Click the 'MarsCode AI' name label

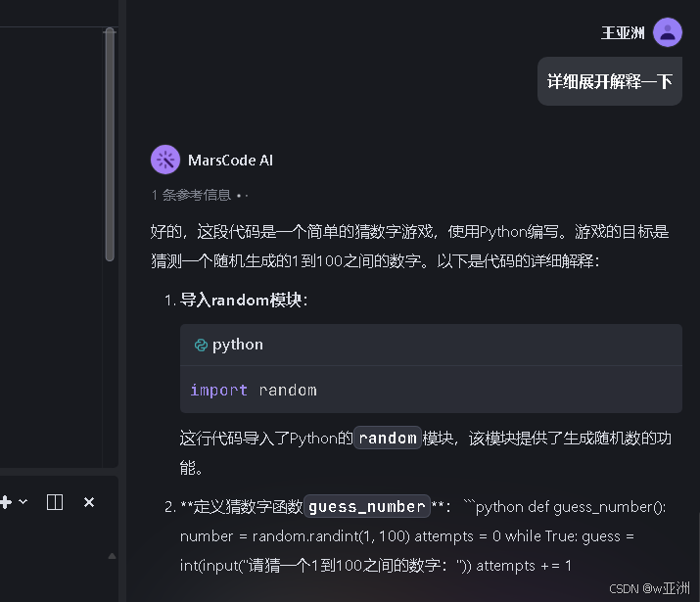click(230, 161)
